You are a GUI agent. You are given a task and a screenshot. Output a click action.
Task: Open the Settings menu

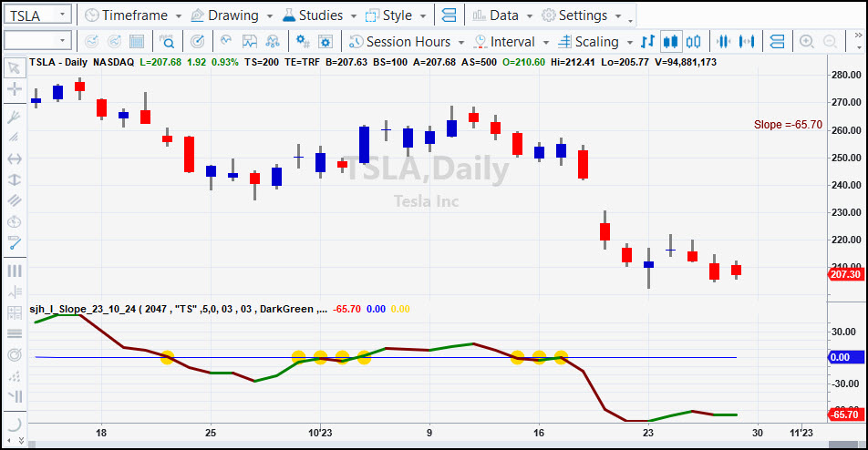click(582, 15)
